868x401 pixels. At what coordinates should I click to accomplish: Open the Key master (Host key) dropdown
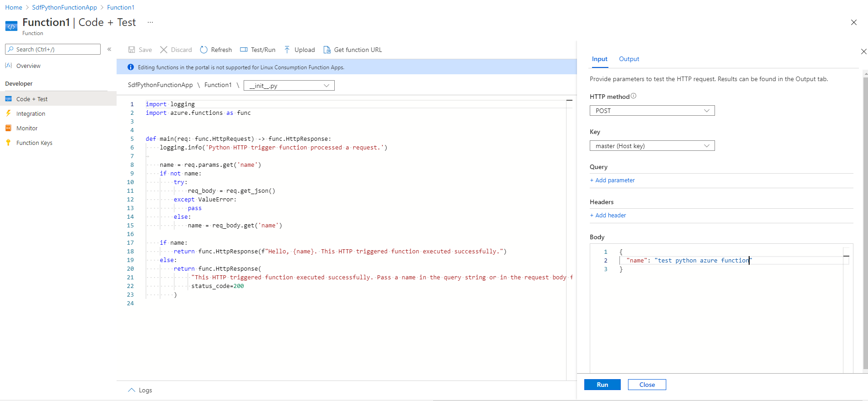tap(652, 146)
